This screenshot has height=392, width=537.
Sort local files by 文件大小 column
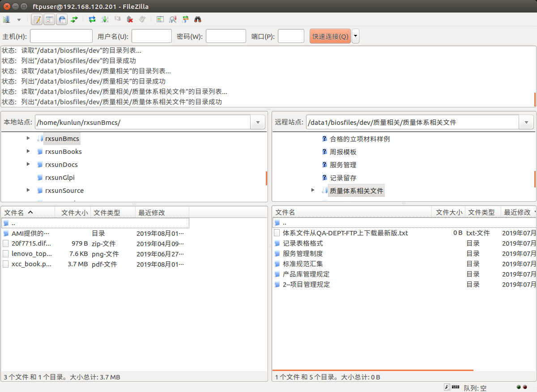coord(74,213)
